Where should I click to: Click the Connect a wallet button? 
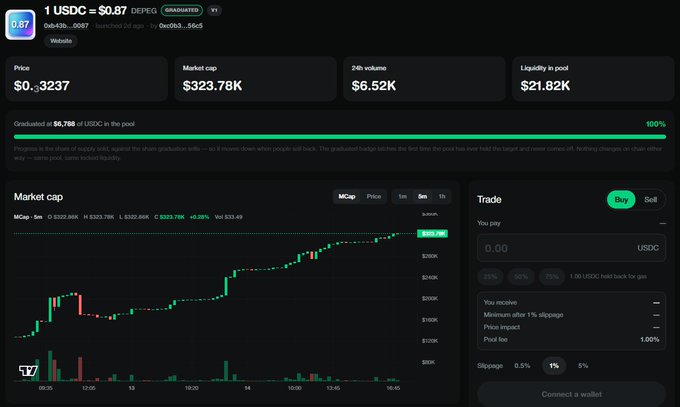(x=571, y=394)
